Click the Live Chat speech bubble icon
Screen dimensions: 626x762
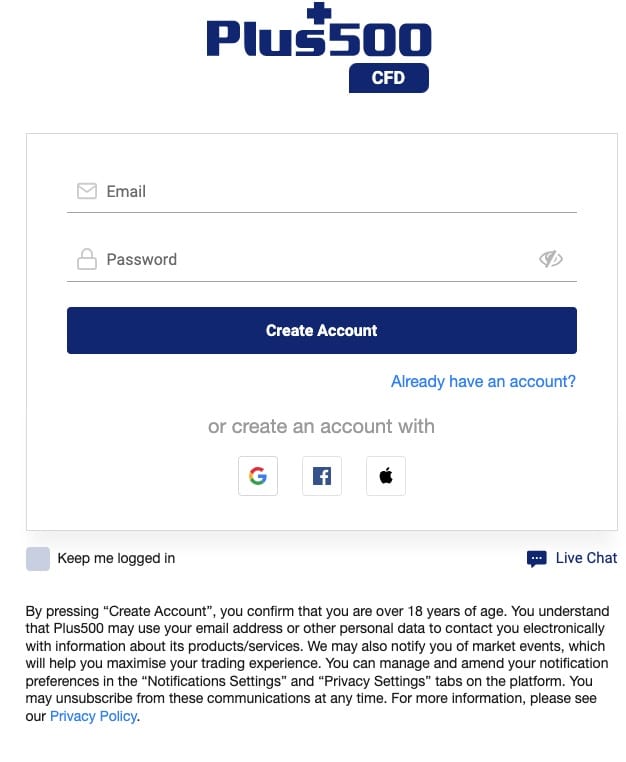537,559
